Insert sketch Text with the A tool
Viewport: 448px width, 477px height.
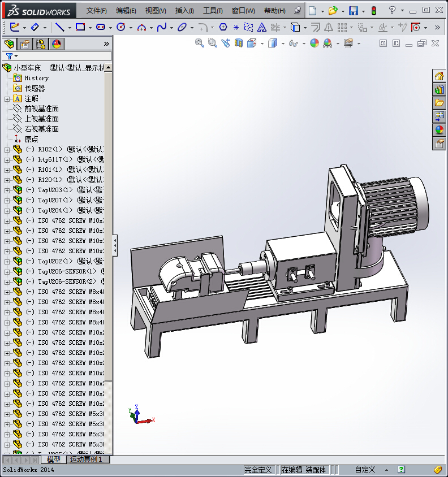(x=261, y=27)
